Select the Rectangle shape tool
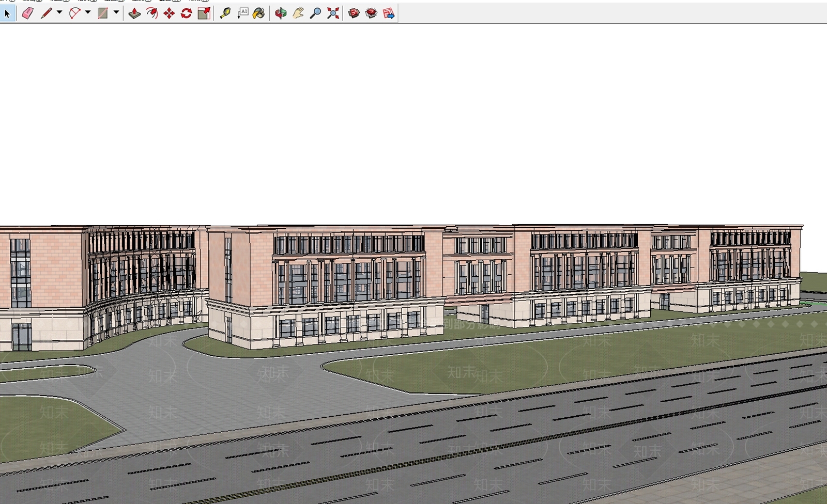The width and height of the screenshot is (827, 504). tap(103, 13)
